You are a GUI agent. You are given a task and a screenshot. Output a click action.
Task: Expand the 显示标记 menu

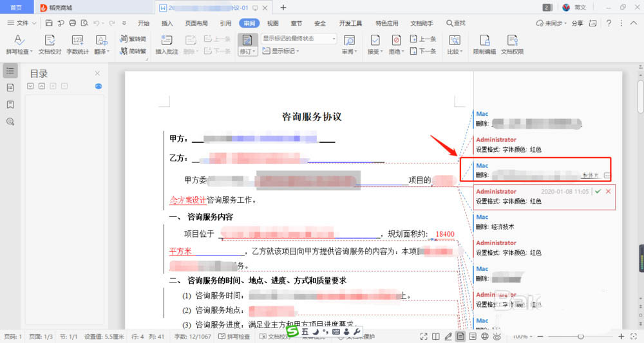(x=281, y=51)
